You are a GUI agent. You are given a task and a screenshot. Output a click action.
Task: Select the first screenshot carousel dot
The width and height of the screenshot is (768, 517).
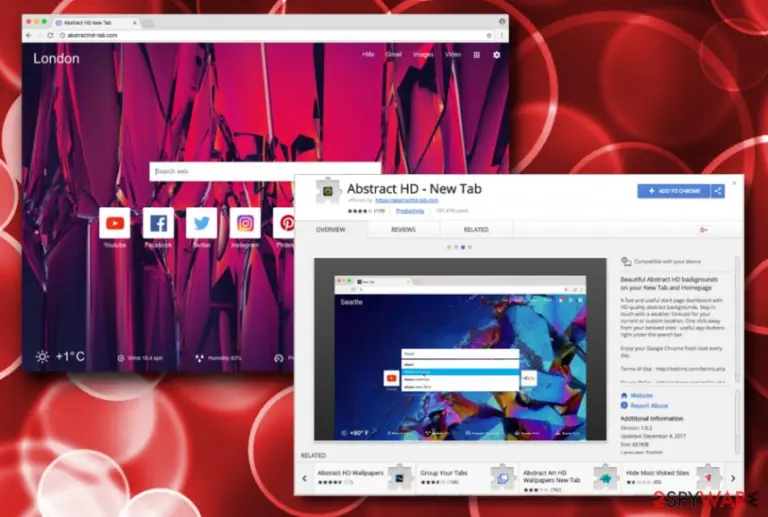pos(449,247)
